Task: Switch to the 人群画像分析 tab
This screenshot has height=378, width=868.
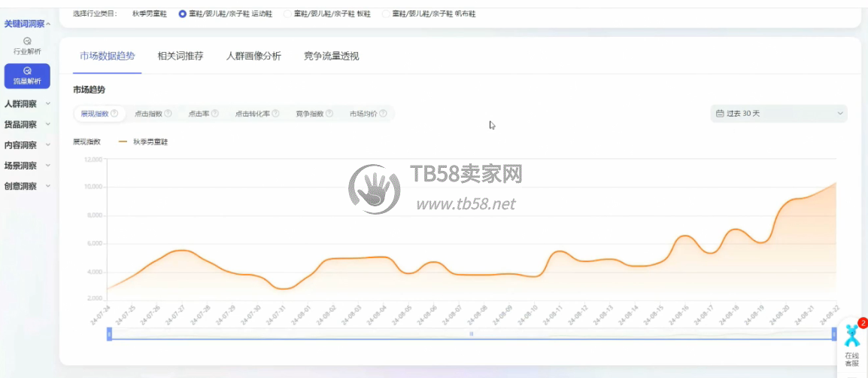Action: (x=253, y=56)
